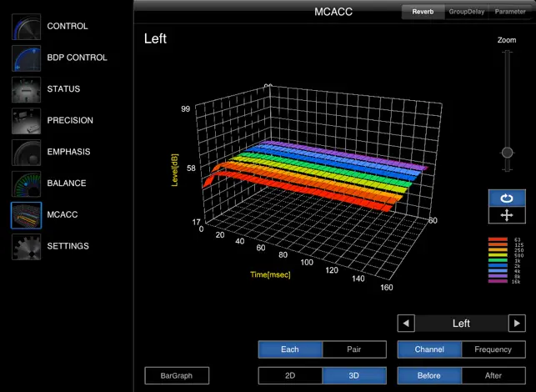Click the Zoom slider handle
Image resolution: width=536 pixels, height=392 pixels.
click(507, 153)
